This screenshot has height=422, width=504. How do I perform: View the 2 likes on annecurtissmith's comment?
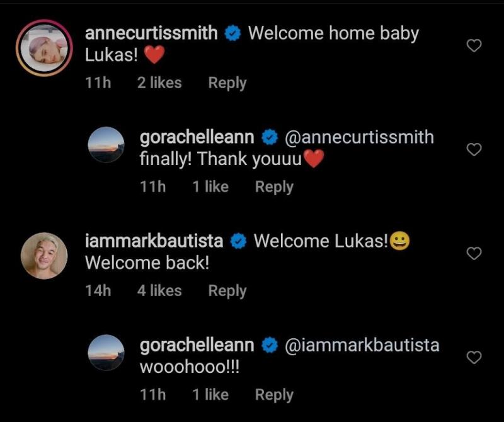tap(159, 83)
